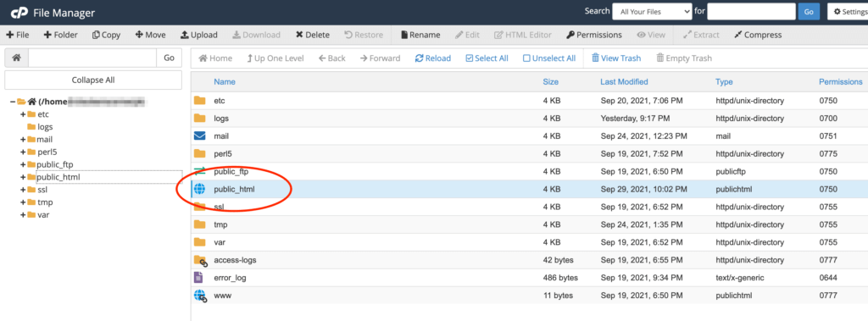Sort file list by Name column
Viewport: 868px width, 321px height.
point(224,82)
